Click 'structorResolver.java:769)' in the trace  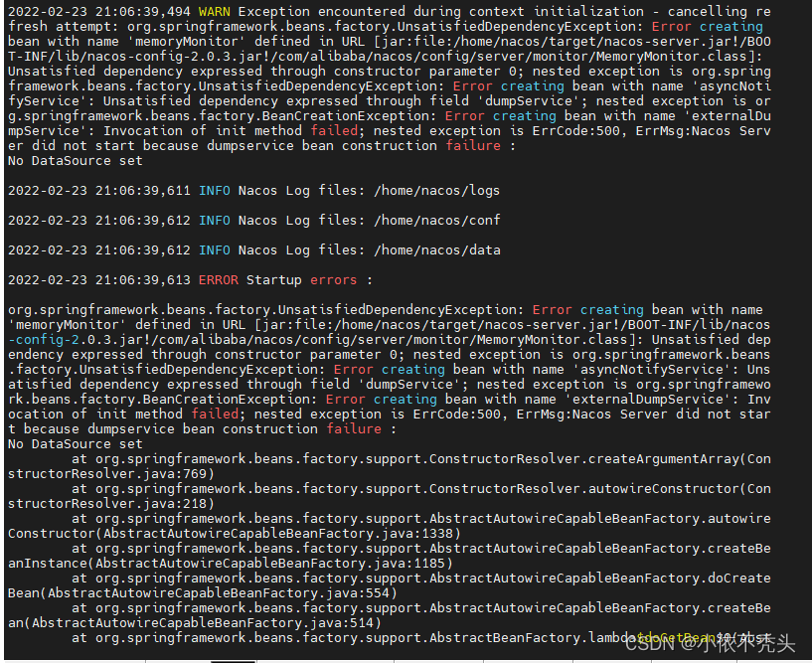[111, 474]
